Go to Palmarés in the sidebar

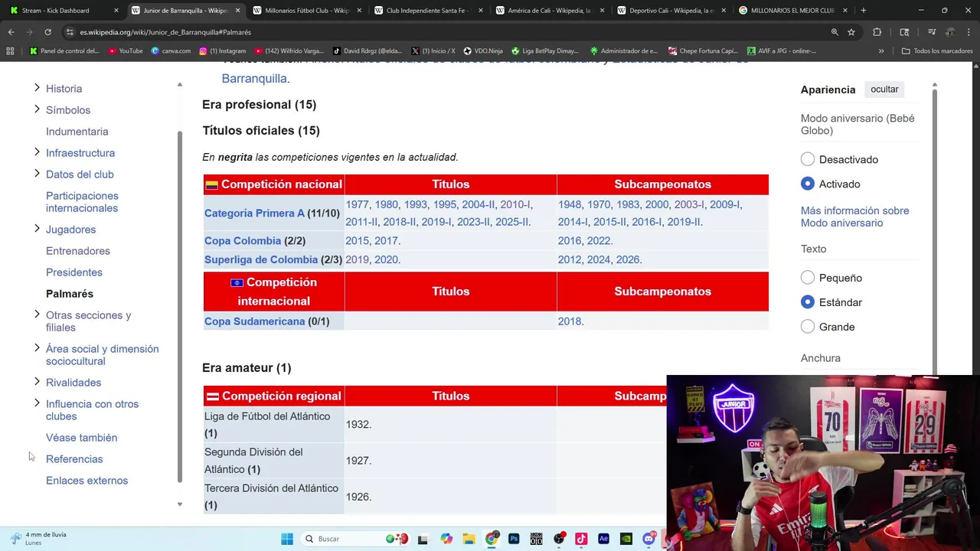[x=70, y=294]
